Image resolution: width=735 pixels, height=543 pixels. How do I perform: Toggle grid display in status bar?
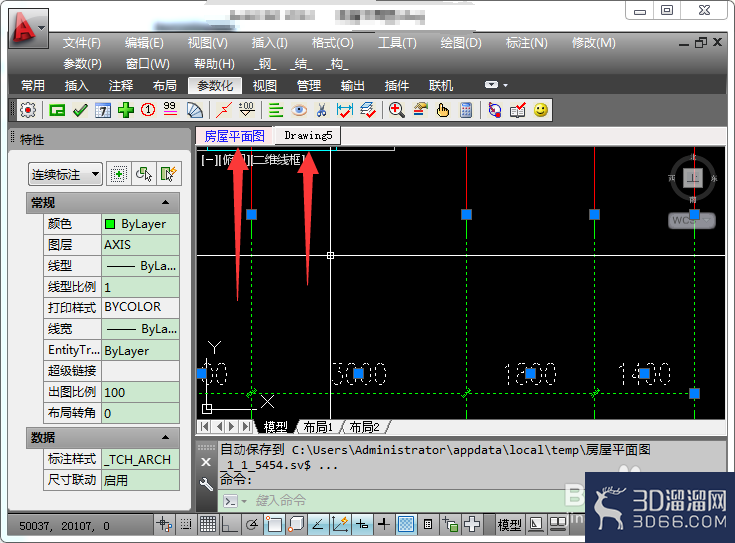tap(208, 524)
